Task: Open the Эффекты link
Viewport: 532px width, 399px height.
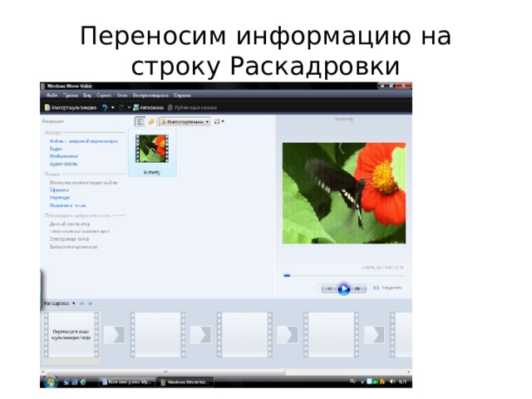Action: point(59,190)
